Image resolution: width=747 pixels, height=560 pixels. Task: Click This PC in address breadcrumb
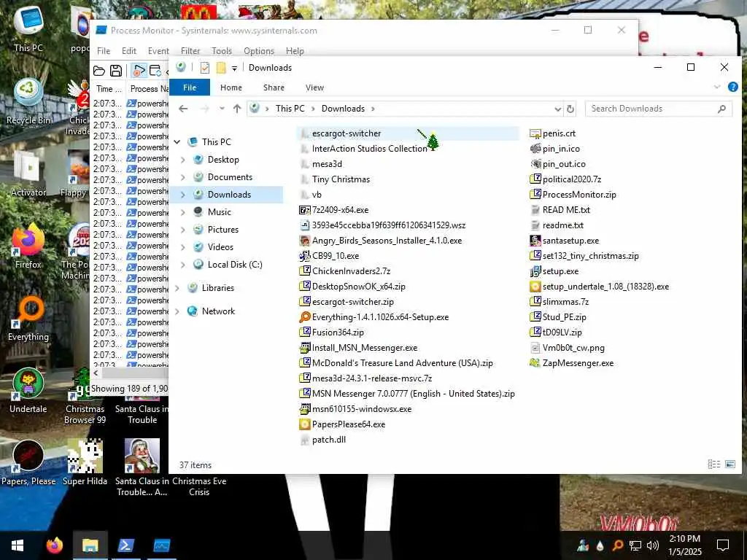(290, 109)
